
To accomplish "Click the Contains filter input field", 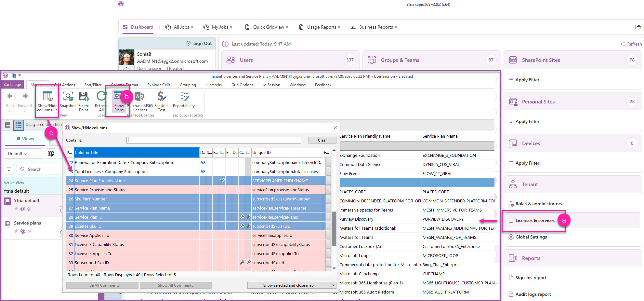I will click(x=214, y=140).
